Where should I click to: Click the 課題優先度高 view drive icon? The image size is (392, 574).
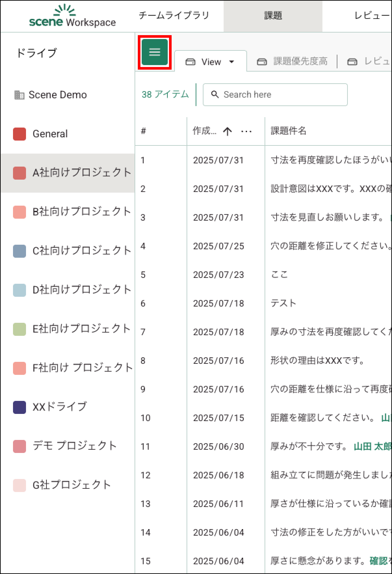tap(262, 61)
